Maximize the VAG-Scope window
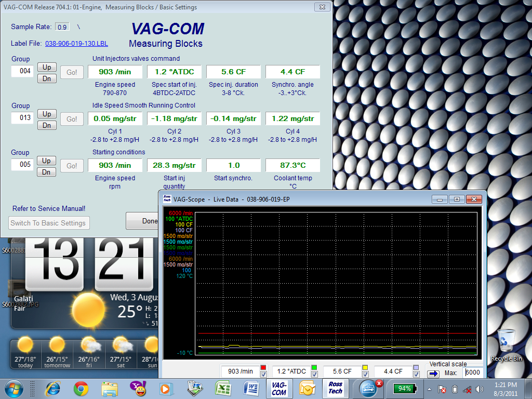 point(457,199)
